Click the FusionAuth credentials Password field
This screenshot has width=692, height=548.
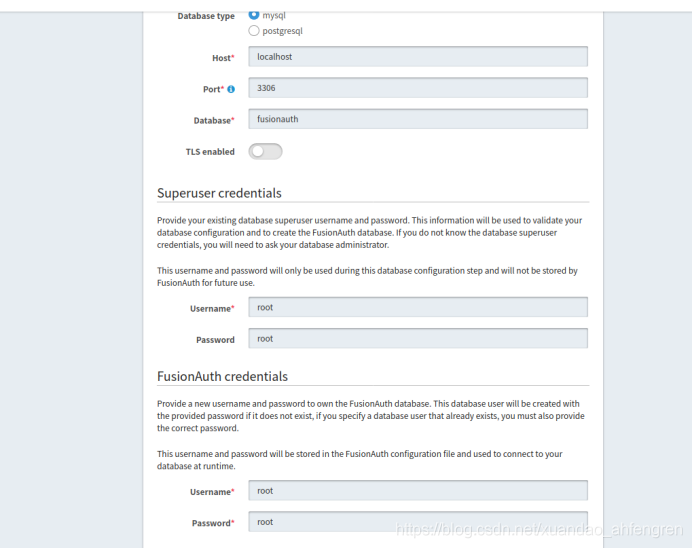click(x=417, y=522)
